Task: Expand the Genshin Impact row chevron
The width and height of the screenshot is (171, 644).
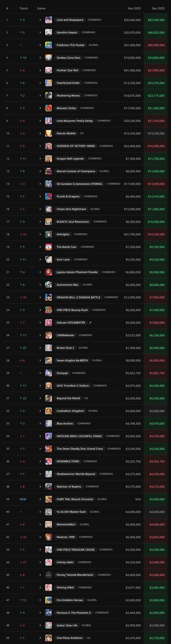Action: coord(40,33)
